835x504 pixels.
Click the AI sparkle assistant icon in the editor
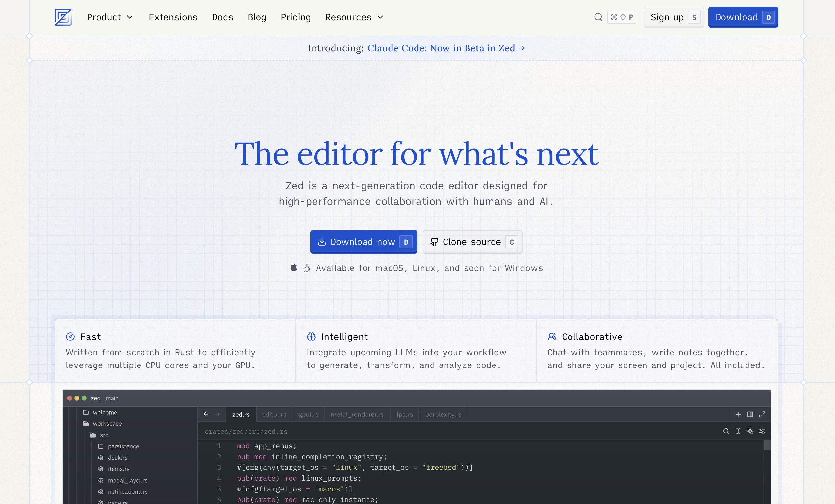point(750,431)
